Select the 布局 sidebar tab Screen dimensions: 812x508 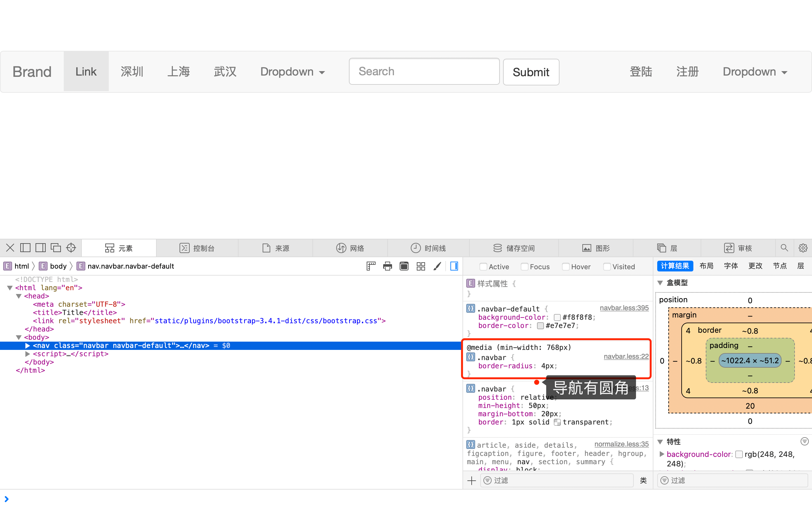[706, 266]
